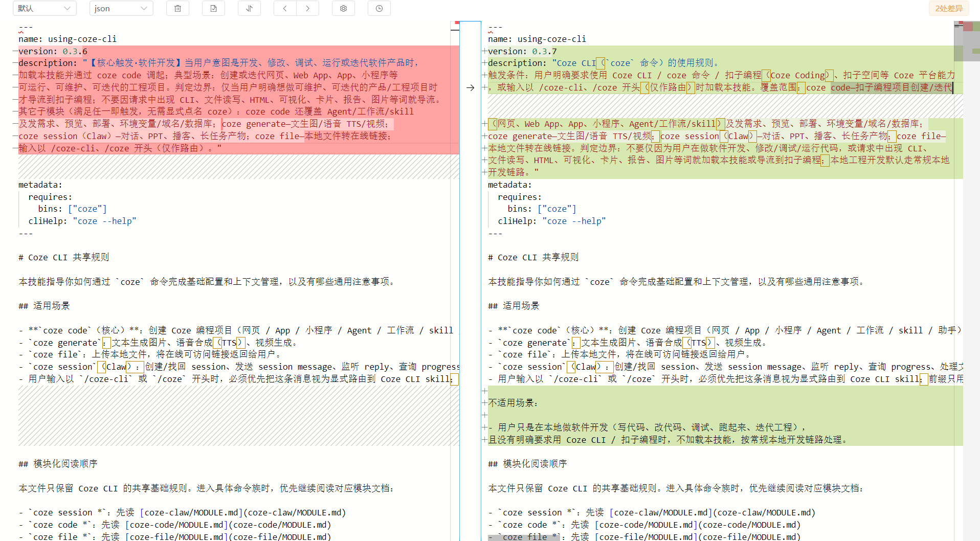Screen dimensions: 980x541
Task: Open the gear settings button
Action: pos(343,8)
